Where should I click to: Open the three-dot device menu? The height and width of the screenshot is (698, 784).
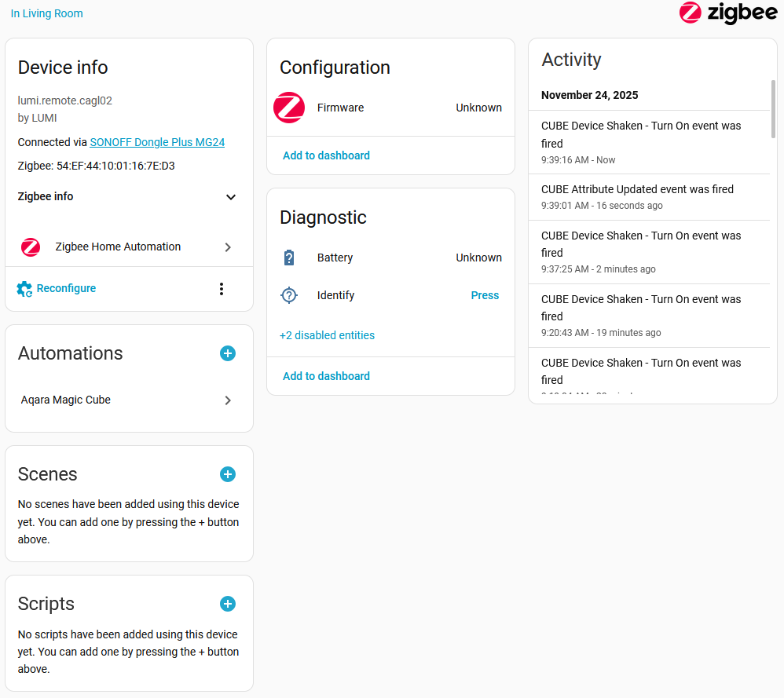(x=222, y=289)
